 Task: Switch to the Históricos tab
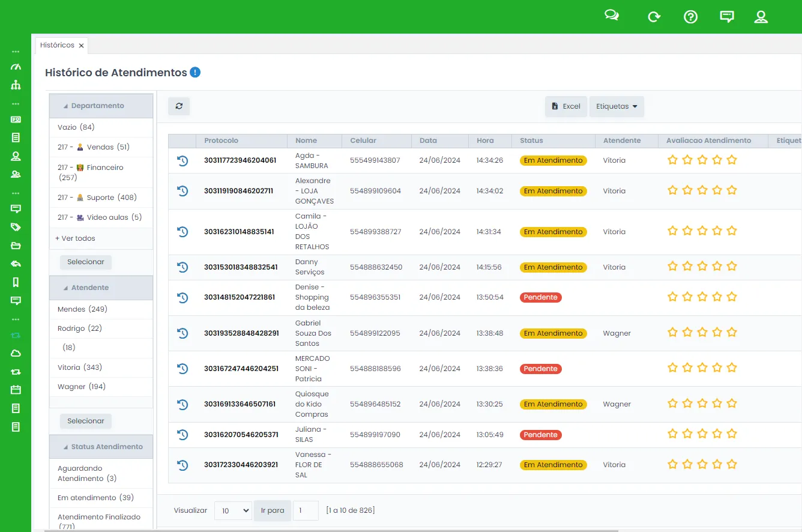pyautogui.click(x=57, y=45)
